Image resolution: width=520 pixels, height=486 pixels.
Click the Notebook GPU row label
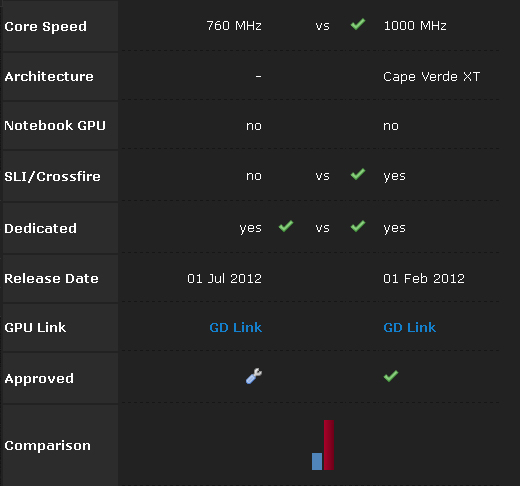tap(55, 126)
